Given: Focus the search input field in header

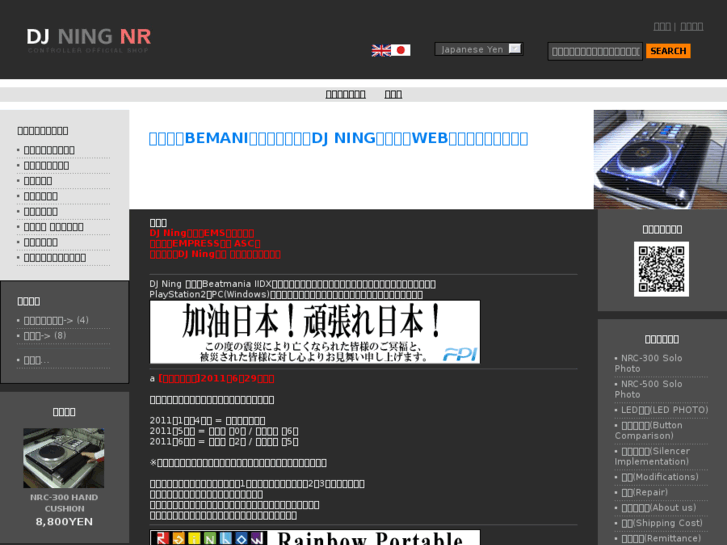Looking at the screenshot, I should [x=595, y=51].
